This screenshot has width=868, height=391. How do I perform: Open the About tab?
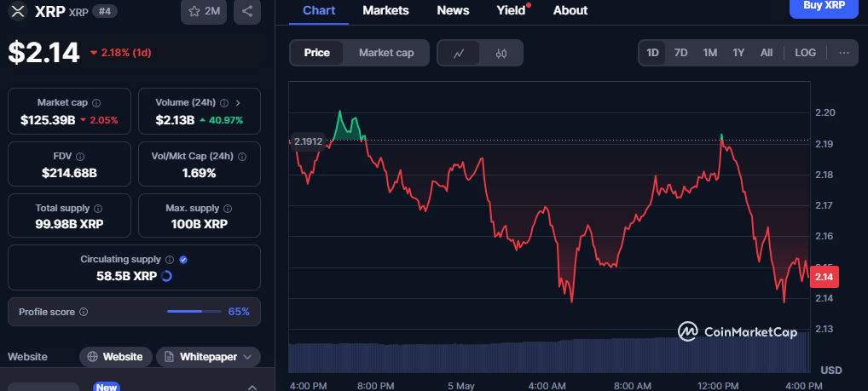[x=570, y=10]
